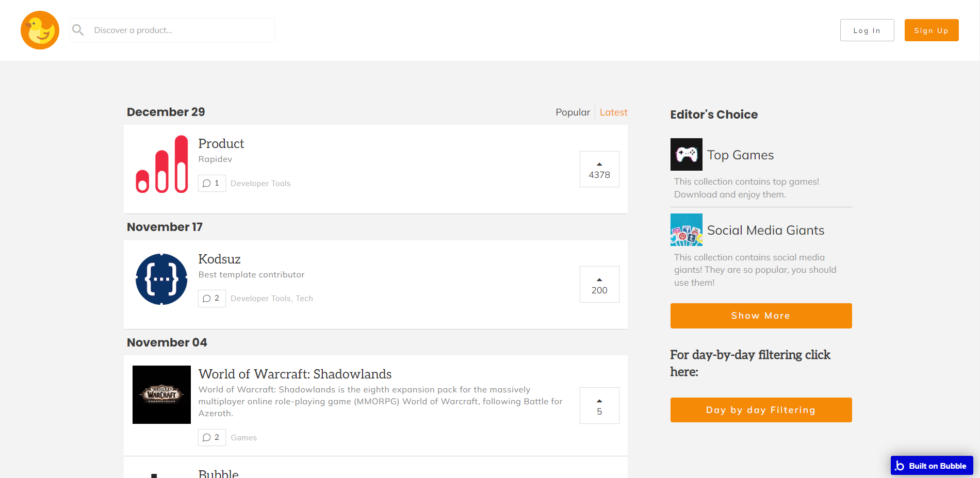Click the Social Media Giants collection icon
The width and height of the screenshot is (980, 478).
coord(687,229)
